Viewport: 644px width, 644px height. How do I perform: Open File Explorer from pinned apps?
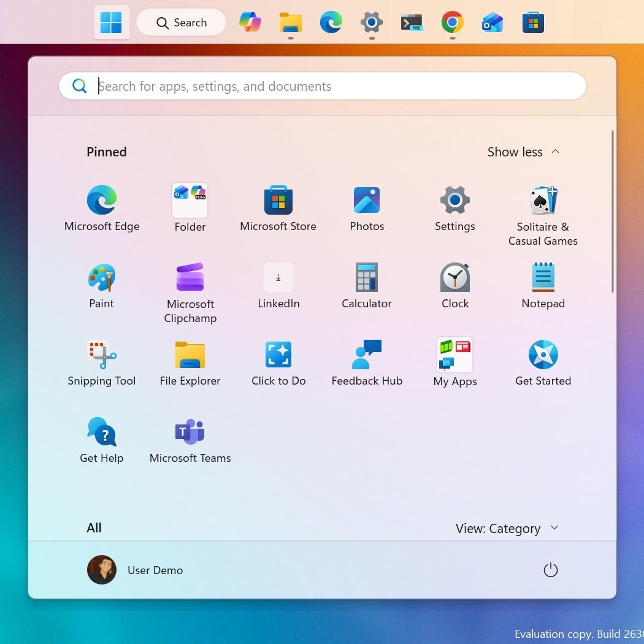pyautogui.click(x=190, y=363)
